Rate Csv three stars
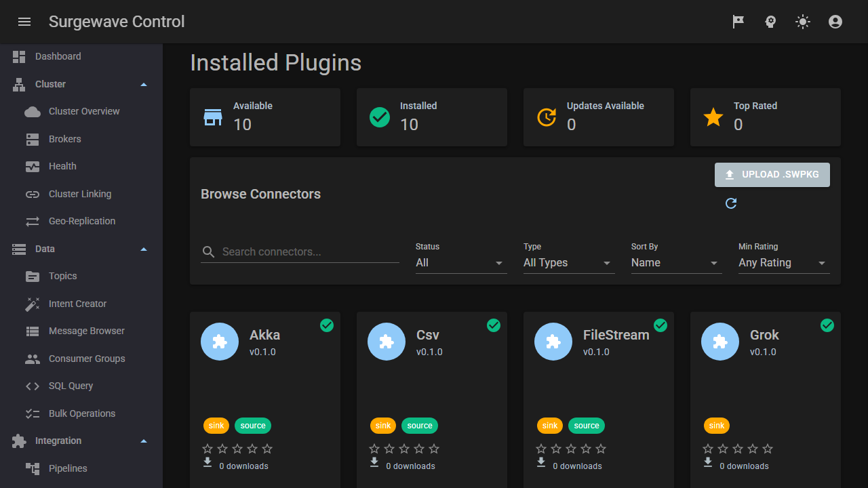868x488 pixels. [404, 449]
